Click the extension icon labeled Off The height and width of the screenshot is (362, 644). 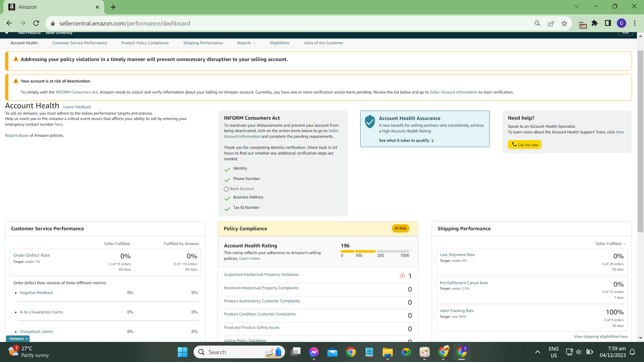point(583,24)
